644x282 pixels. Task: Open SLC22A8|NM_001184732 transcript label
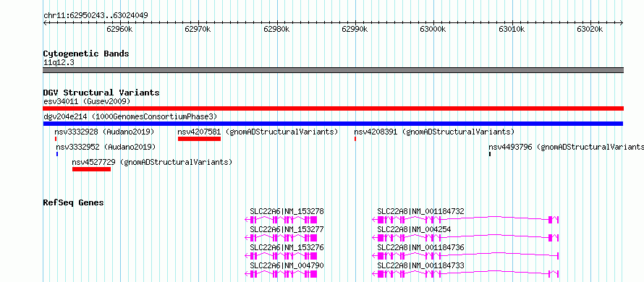pos(420,211)
